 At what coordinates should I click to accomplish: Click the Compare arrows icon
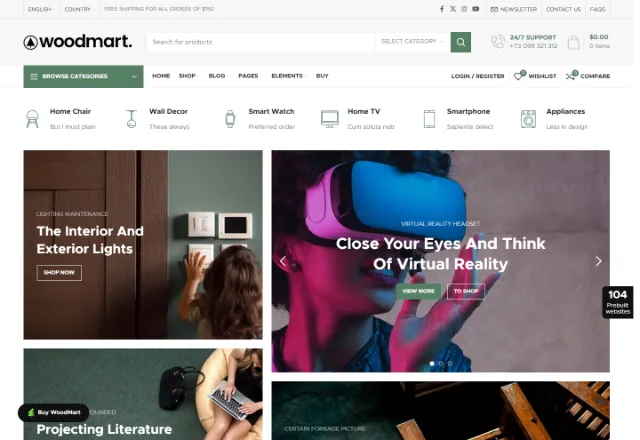571,76
